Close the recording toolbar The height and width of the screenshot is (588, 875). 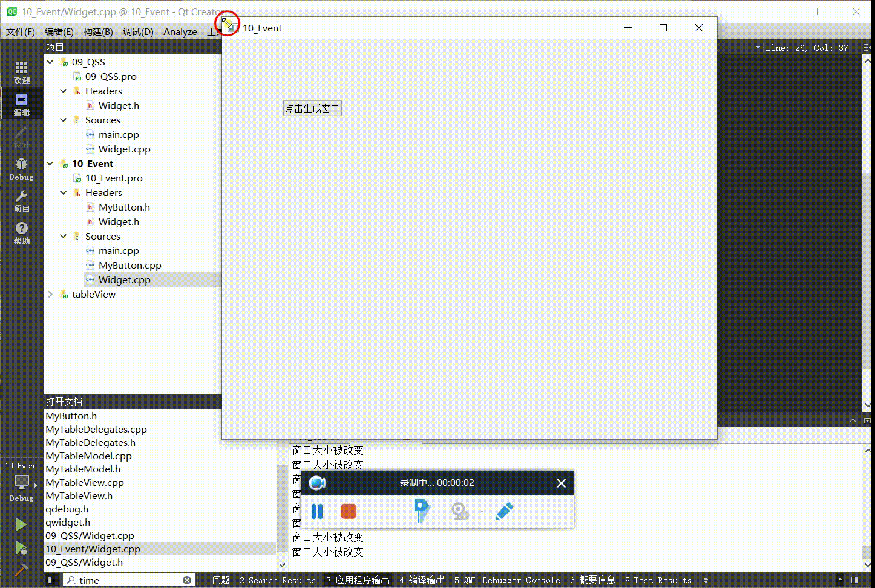coord(561,483)
